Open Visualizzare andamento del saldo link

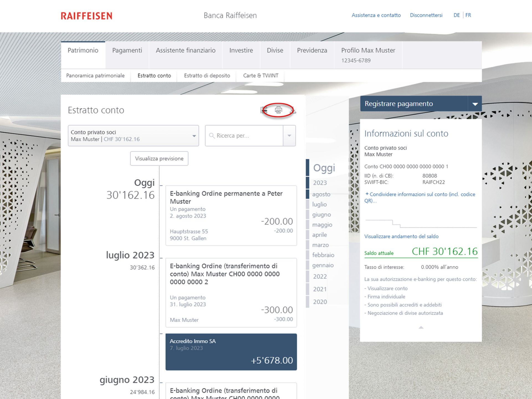coord(401,236)
